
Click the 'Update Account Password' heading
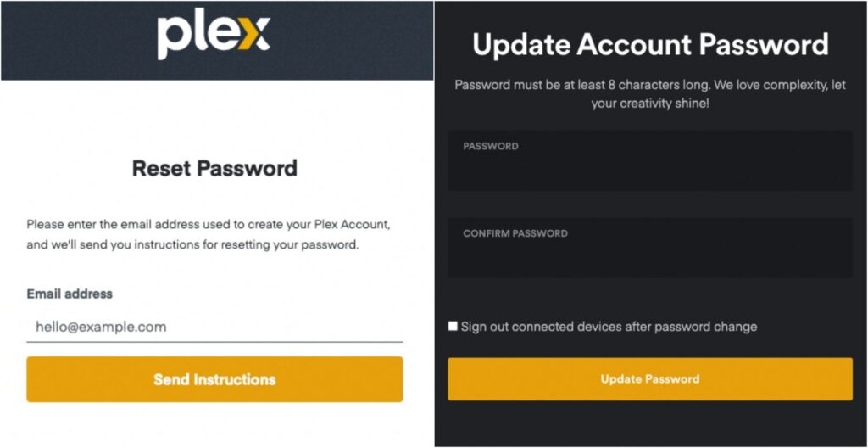(650, 45)
